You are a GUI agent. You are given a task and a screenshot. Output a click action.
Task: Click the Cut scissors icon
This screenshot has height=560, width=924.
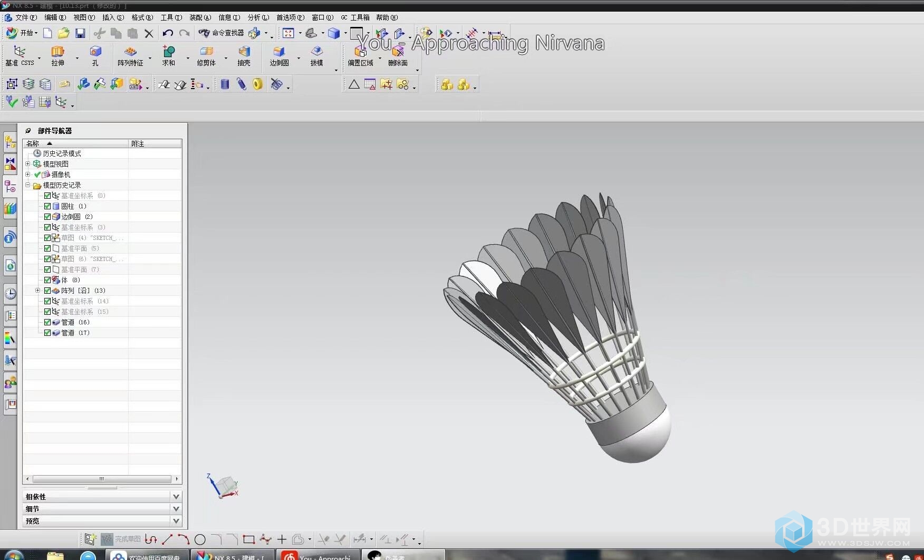pos(99,33)
